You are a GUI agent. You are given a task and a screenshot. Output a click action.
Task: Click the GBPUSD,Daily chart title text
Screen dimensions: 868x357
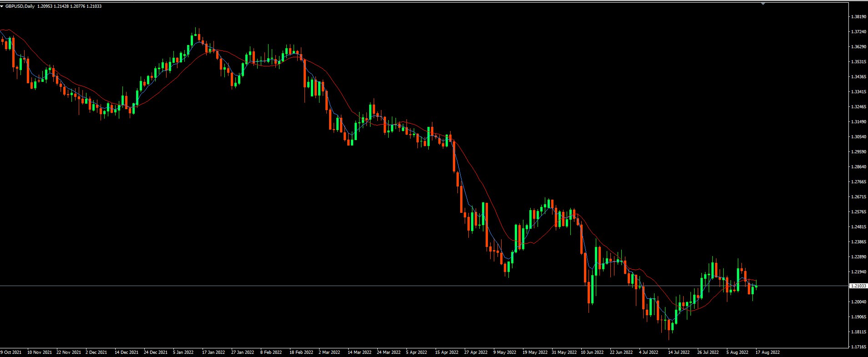coord(20,6)
